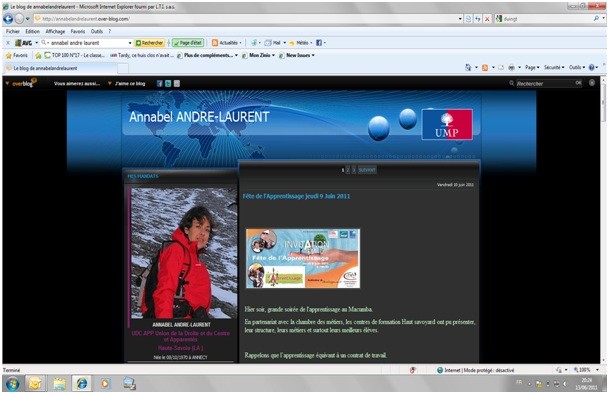Click the Refresh arrows icon
This screenshot has height=394, width=609.
[478, 19]
